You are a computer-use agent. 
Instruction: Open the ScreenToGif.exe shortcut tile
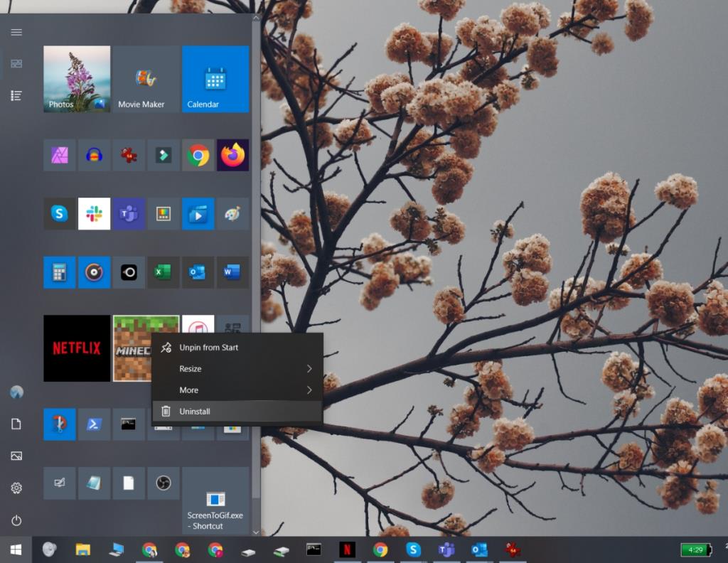(215, 500)
